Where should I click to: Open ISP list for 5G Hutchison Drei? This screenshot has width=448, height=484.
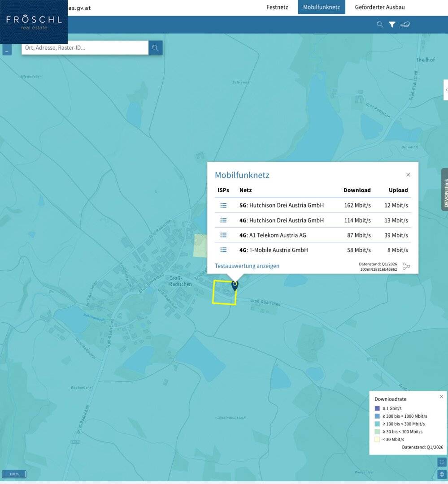pos(223,205)
